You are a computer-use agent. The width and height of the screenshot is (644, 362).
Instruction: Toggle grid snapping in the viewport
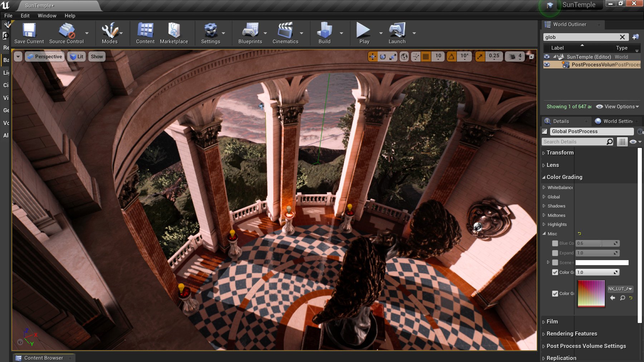click(x=425, y=56)
